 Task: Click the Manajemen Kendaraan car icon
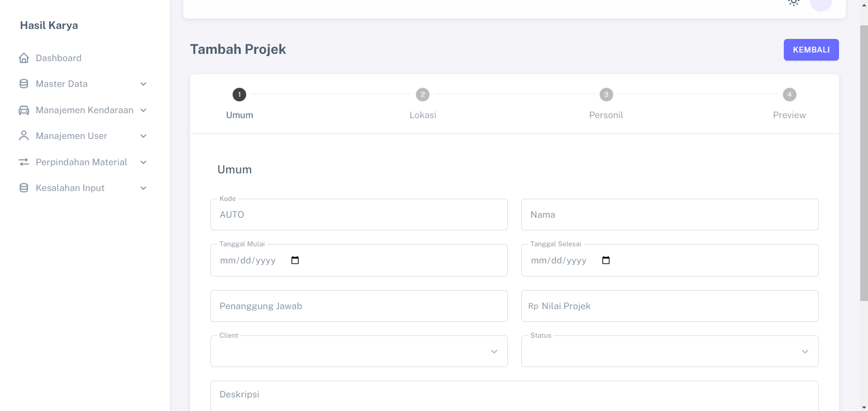24,110
